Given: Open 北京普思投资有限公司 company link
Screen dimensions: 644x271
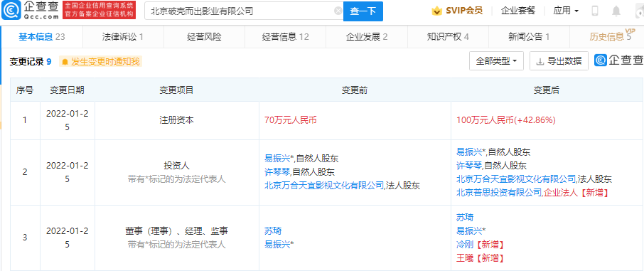Looking at the screenshot, I should (499, 193).
